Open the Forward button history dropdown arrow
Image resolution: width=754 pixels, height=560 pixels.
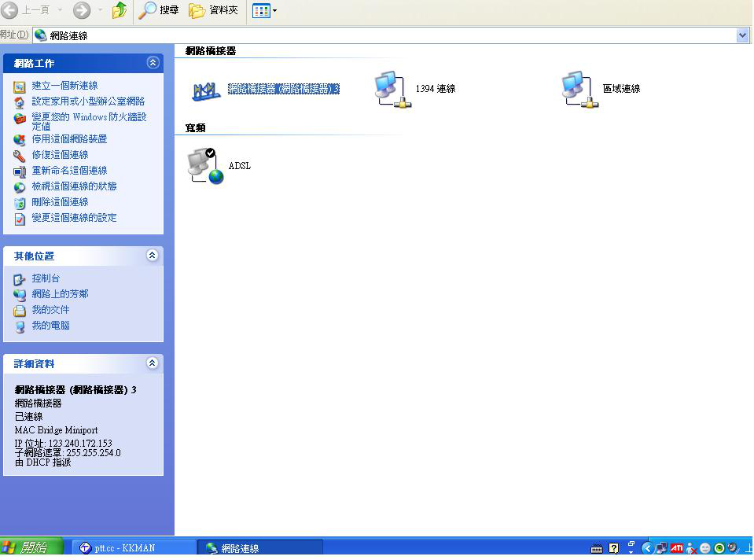[100, 10]
